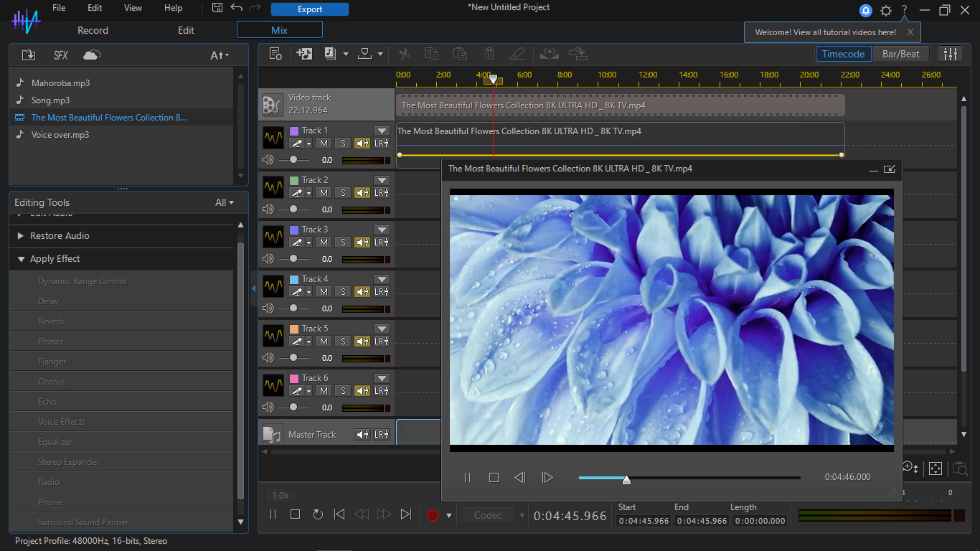Click the Stop button in main transport
The image size is (980, 551).
[295, 514]
